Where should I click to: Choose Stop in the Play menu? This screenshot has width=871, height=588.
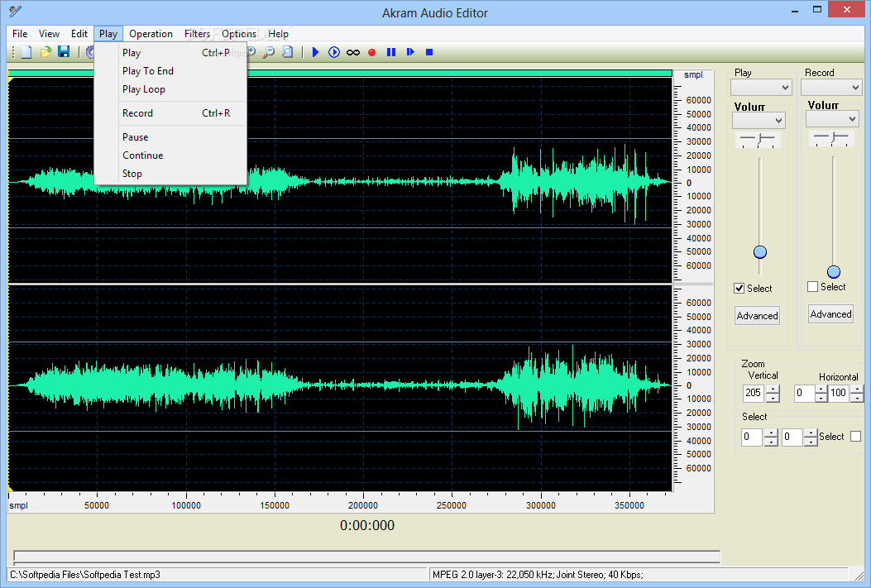(170, 174)
